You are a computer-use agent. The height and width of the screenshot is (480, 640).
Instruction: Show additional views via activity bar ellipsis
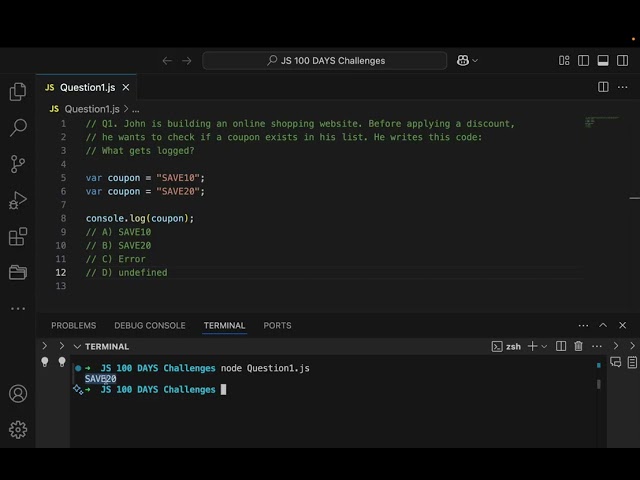tap(18, 309)
